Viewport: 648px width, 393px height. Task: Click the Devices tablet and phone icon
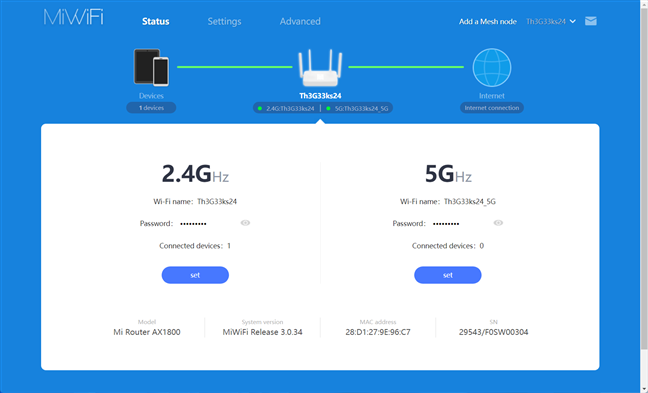pos(151,67)
